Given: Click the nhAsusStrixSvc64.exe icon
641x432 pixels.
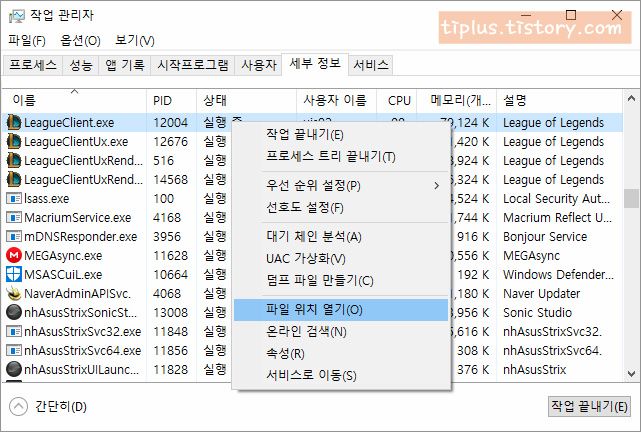Looking at the screenshot, I should click(x=14, y=350).
